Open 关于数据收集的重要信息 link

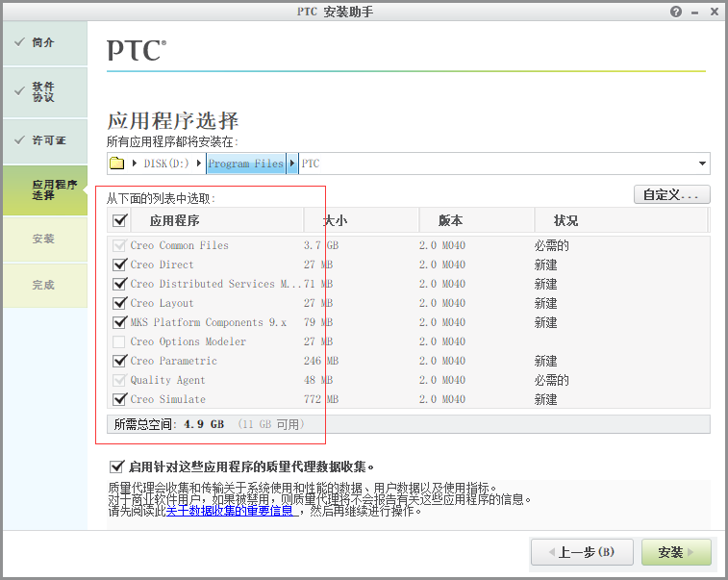[x=230, y=511]
